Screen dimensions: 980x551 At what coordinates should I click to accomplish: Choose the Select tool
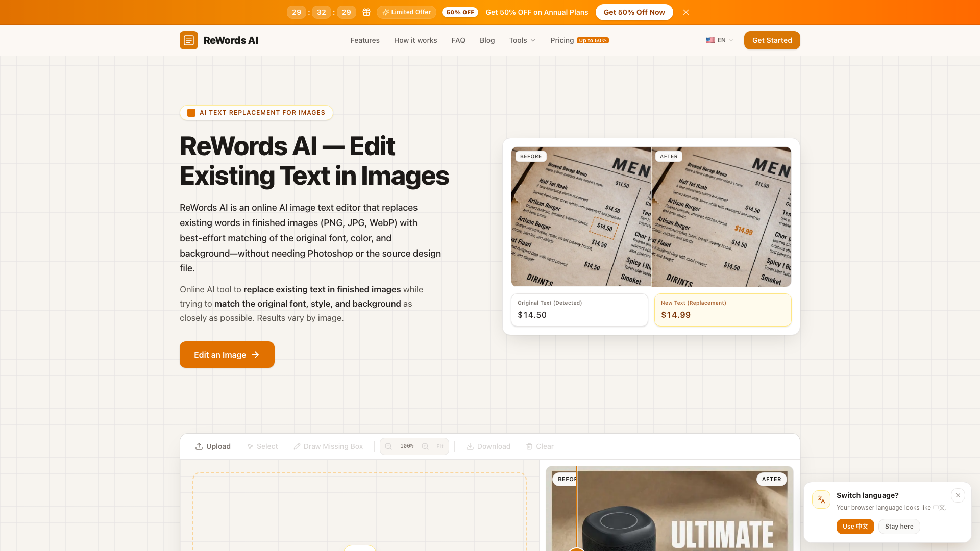[262, 446]
